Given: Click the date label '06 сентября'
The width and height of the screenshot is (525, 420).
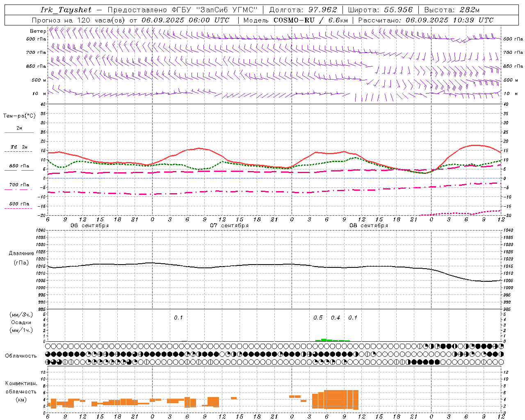Looking at the screenshot, I should [89, 226].
